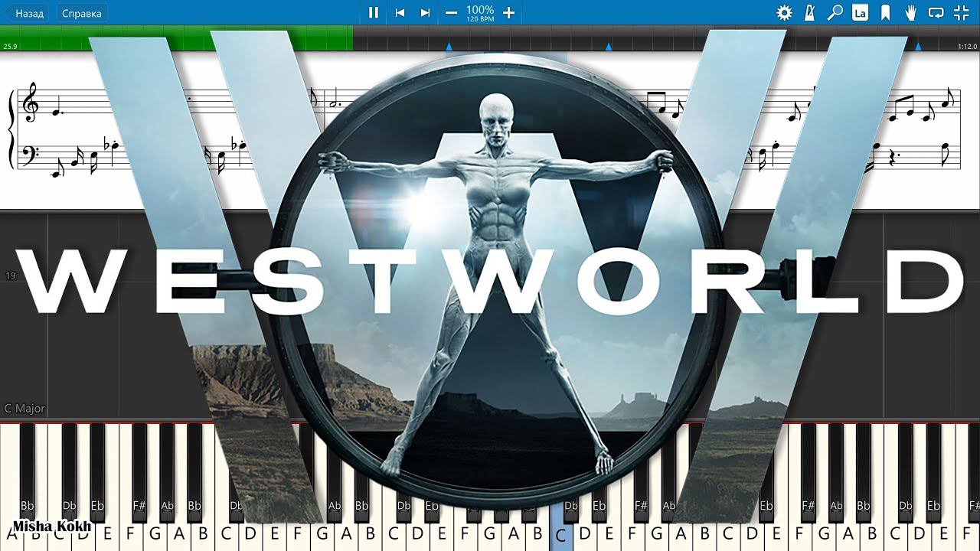Toggle loop mode icon
This screenshot has height=551, width=980.
coord(936,12)
